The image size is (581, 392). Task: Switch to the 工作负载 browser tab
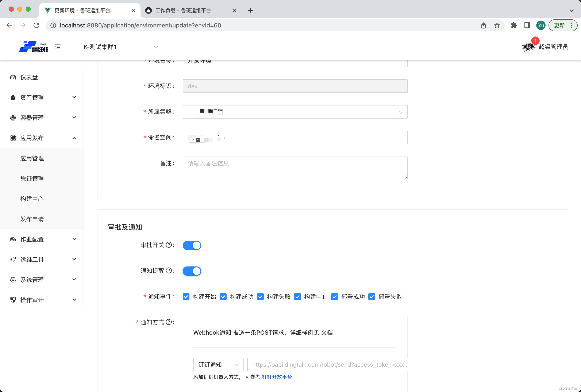pyautogui.click(x=183, y=11)
